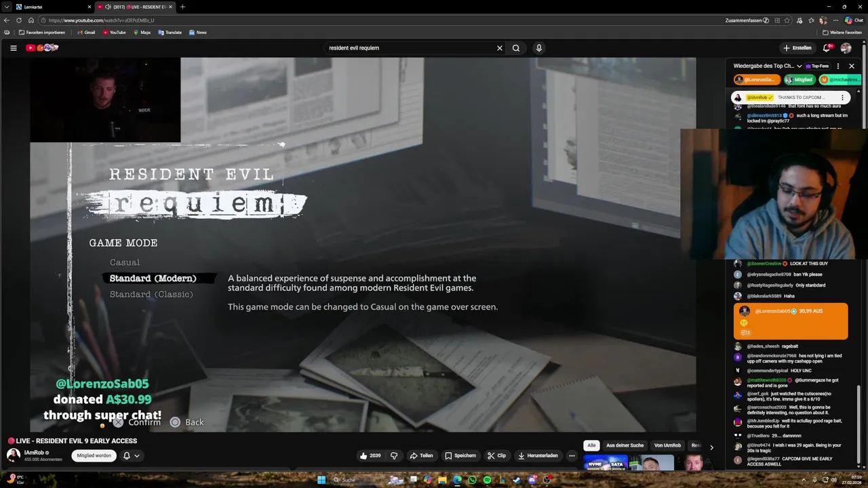Open the YouTube guide hamburger menu

tap(13, 48)
